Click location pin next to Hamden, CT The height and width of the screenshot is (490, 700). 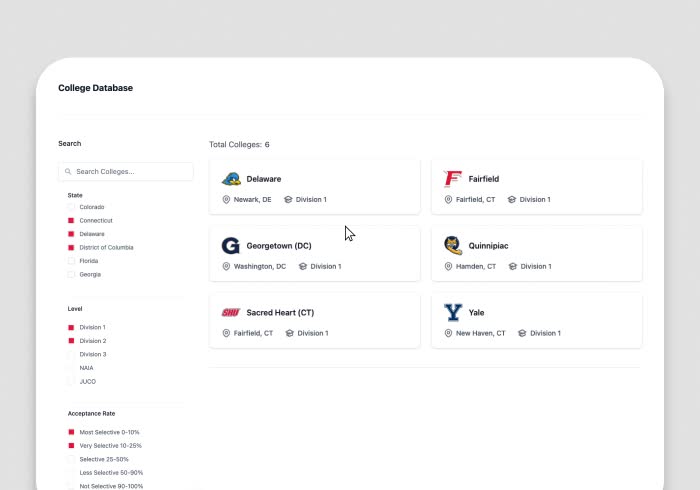coord(448,266)
